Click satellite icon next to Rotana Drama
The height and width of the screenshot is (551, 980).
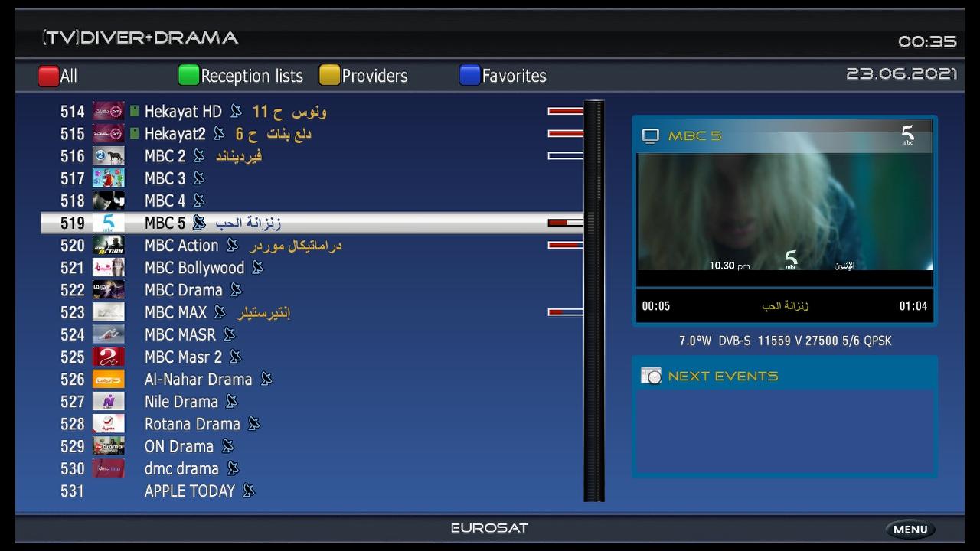(253, 424)
